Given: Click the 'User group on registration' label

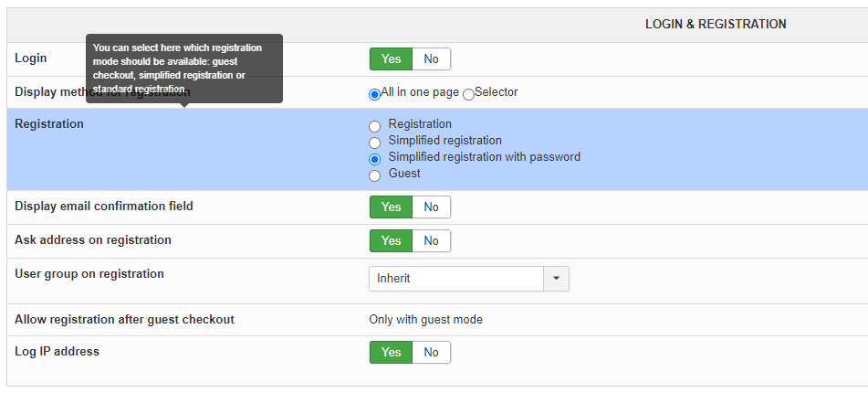Looking at the screenshot, I should click(x=89, y=274).
